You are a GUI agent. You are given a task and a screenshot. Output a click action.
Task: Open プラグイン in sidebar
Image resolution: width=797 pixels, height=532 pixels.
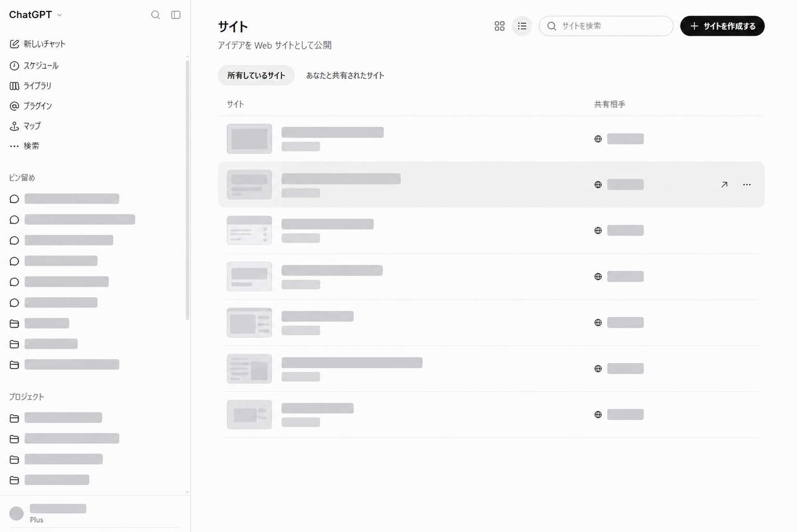(x=31, y=106)
